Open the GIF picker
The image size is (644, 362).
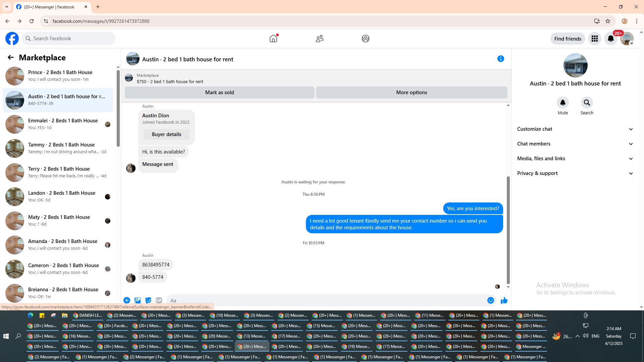[x=159, y=300]
